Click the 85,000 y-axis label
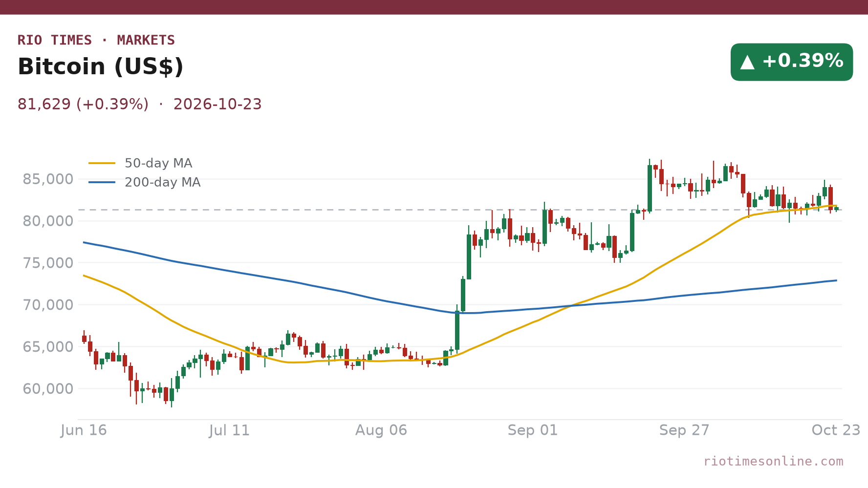 (x=48, y=179)
